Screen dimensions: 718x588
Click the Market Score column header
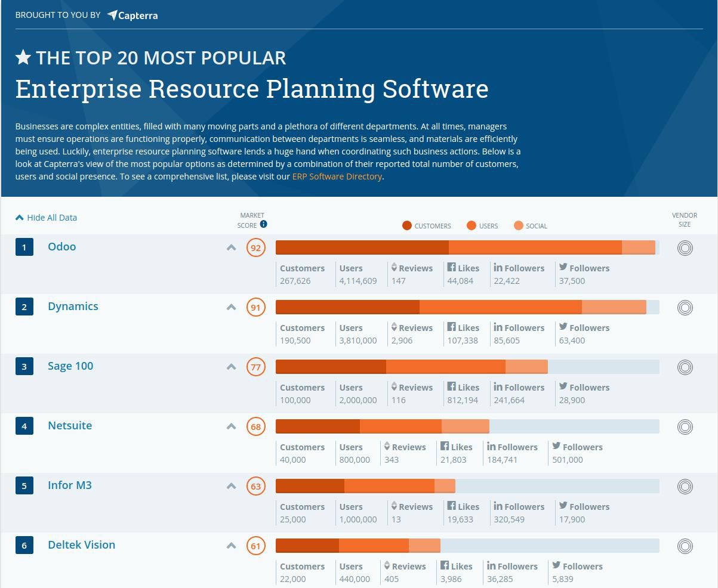click(x=252, y=220)
